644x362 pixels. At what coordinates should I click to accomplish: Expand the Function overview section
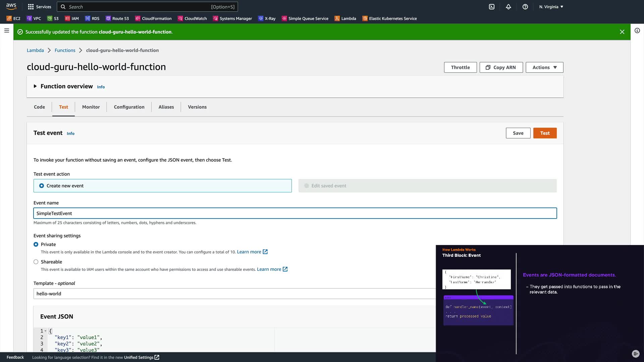[35, 86]
